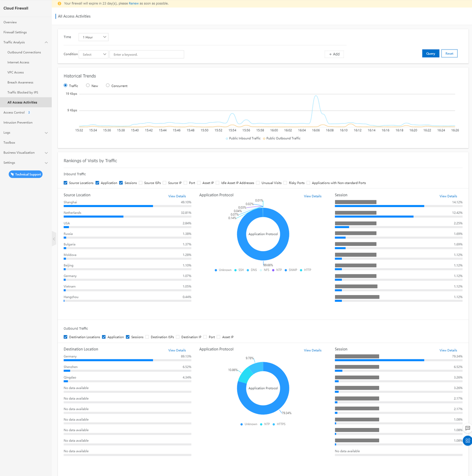472x476 pixels.
Task: Toggle Public Inbound Traffic legend marker
Action: point(227,138)
